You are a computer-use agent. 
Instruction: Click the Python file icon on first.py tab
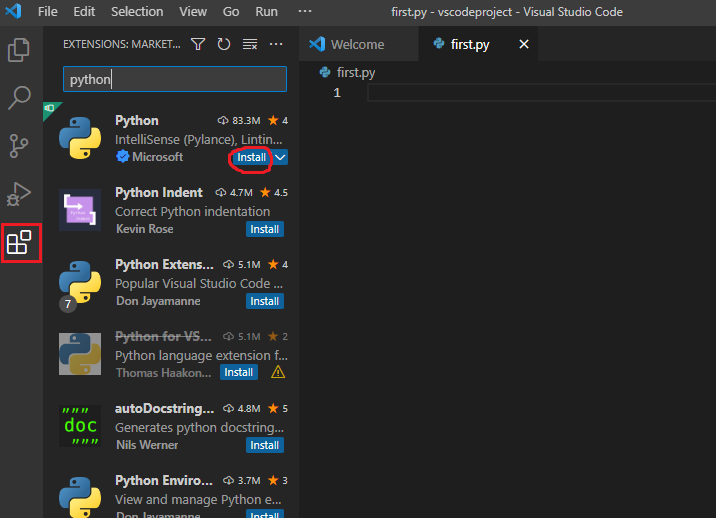click(x=439, y=43)
